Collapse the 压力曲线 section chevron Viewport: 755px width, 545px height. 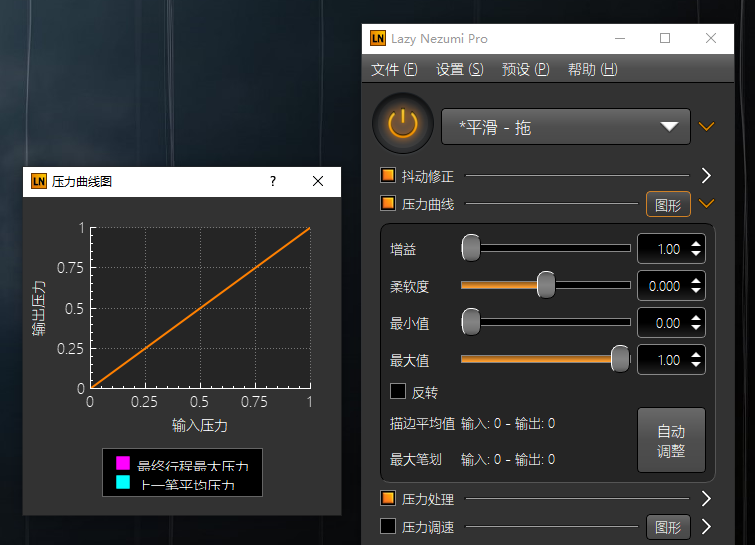pyautogui.click(x=706, y=204)
